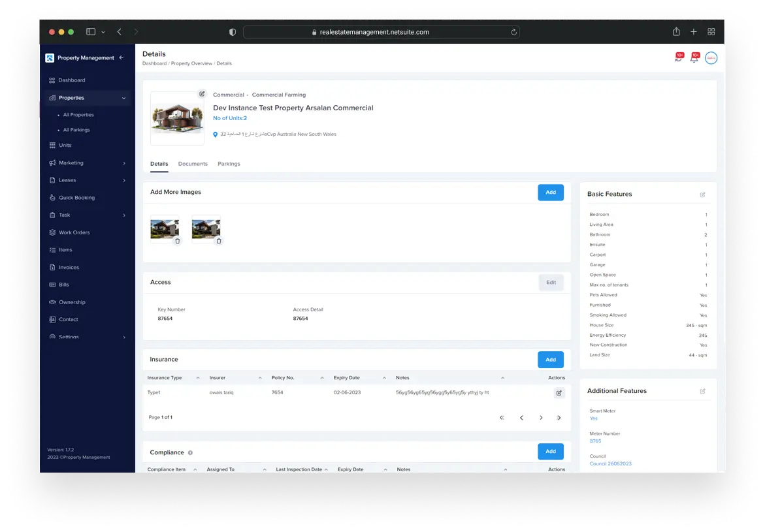Image resolution: width=765 pixels, height=532 pixels.
Task: Click the browser address bar
Action: (381, 32)
